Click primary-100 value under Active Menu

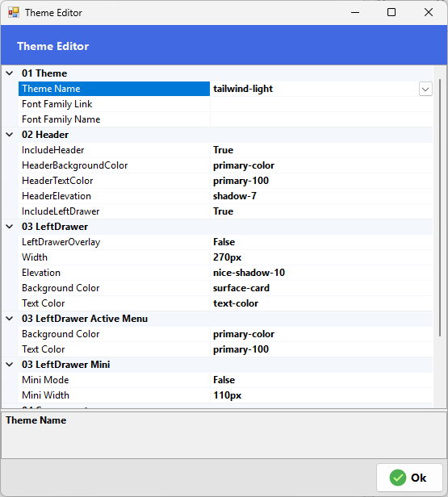coord(241,349)
